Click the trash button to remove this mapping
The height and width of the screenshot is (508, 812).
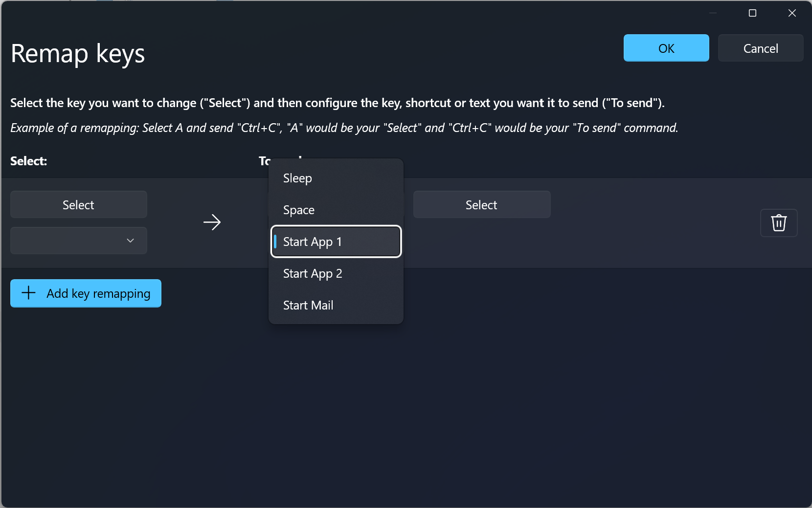pos(779,223)
